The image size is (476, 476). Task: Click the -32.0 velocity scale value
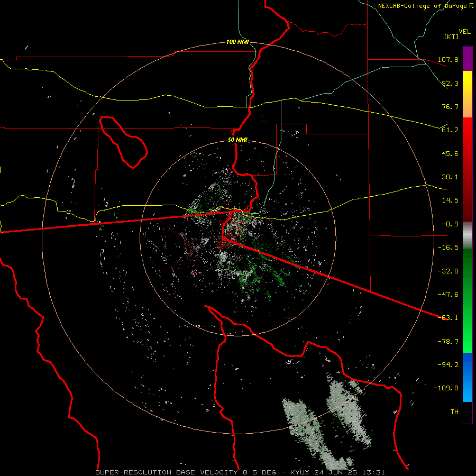pyautogui.click(x=448, y=271)
